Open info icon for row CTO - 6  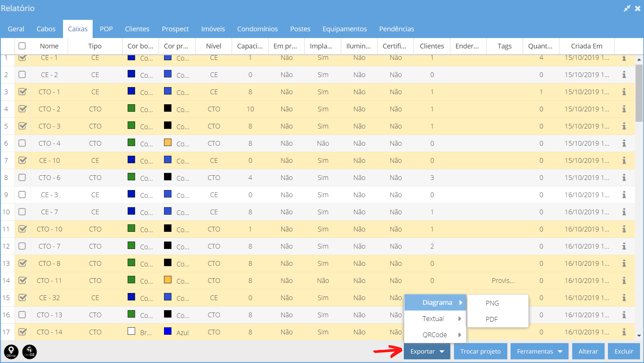(x=624, y=178)
